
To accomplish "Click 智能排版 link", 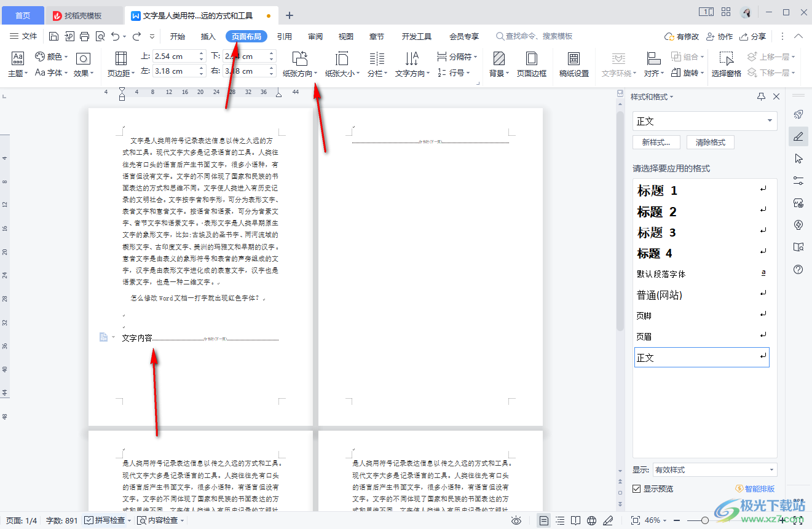I will pos(755,488).
